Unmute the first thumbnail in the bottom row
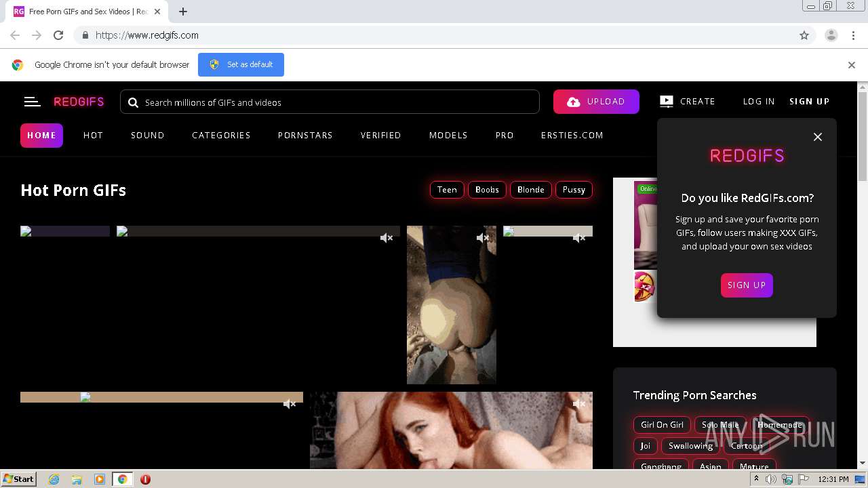The image size is (868, 488). [290, 404]
